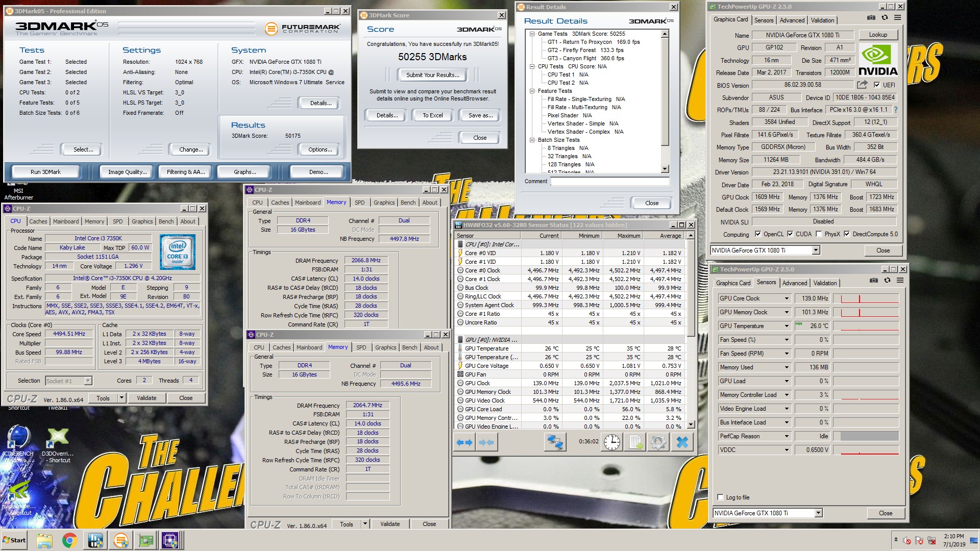Open HWiNFO settings gear icon
Screen dimensions: 980x551
point(658,442)
